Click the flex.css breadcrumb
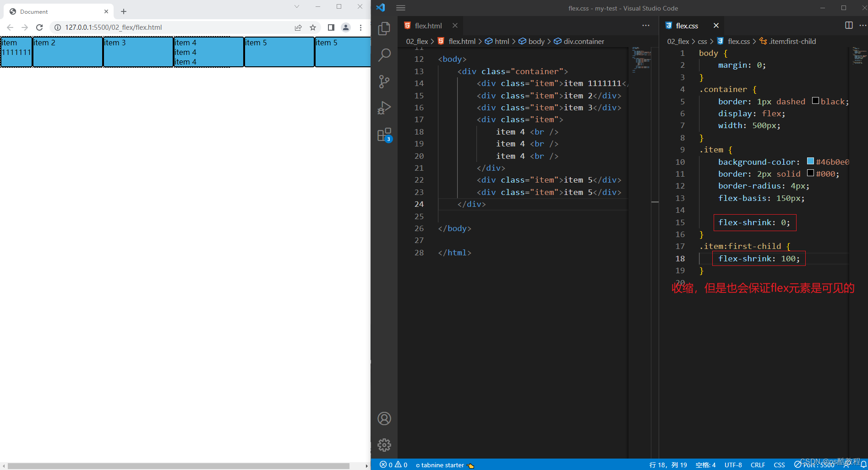This screenshot has width=868, height=470. point(733,41)
